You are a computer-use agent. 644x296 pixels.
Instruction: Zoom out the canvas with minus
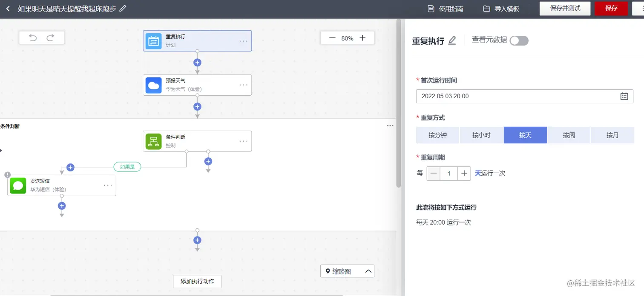tap(332, 38)
